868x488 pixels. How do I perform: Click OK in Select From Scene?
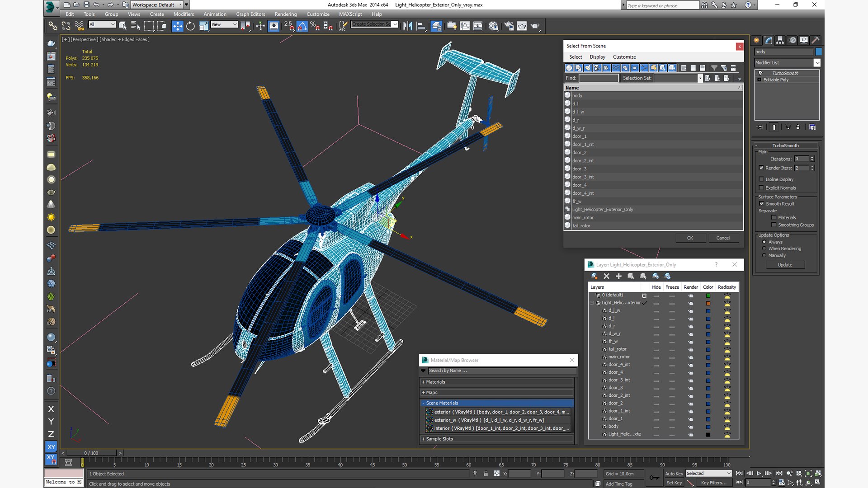pyautogui.click(x=690, y=238)
